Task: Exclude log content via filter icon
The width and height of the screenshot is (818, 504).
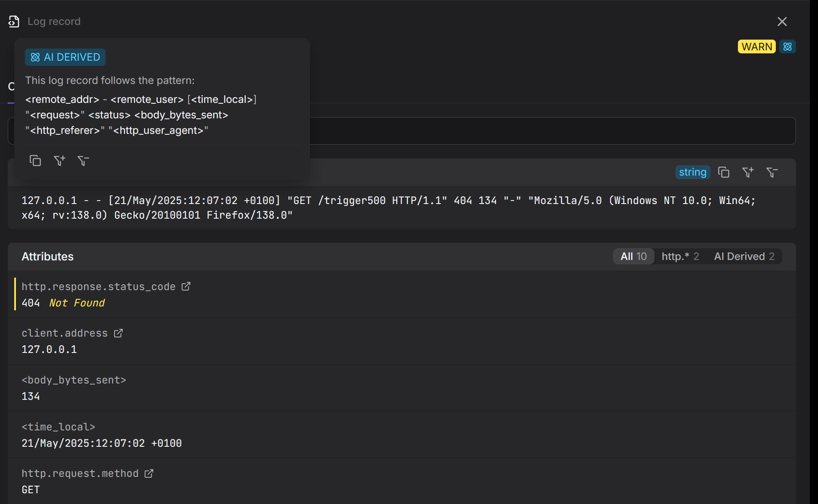Action: [772, 173]
